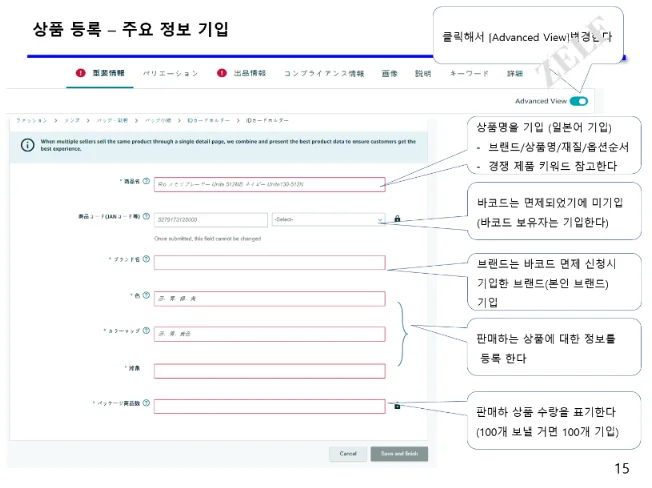This screenshot has height=488, width=652.
Task: Switch to the バリエーション tab
Action: tap(170, 74)
